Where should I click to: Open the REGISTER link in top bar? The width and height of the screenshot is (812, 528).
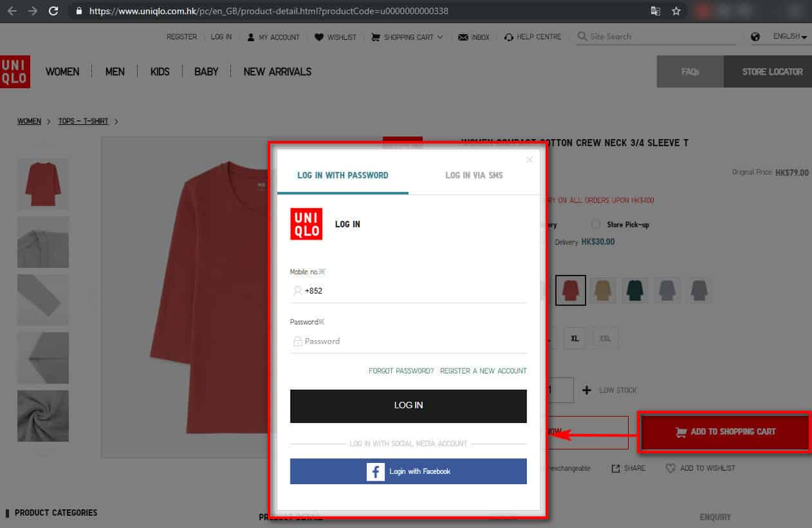coord(182,37)
